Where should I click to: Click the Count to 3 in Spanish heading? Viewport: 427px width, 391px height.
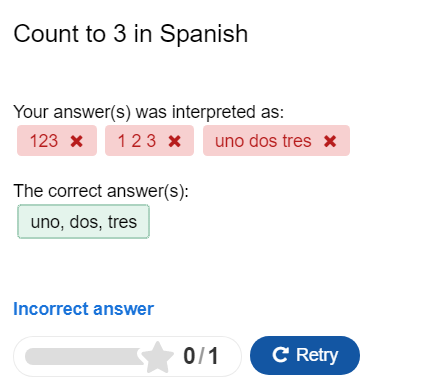[131, 34]
